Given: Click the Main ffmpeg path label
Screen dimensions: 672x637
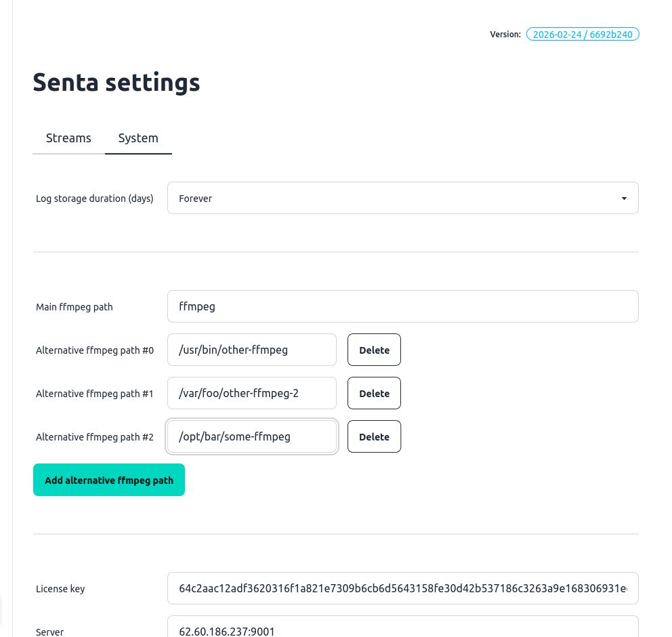Looking at the screenshot, I should coord(75,307).
